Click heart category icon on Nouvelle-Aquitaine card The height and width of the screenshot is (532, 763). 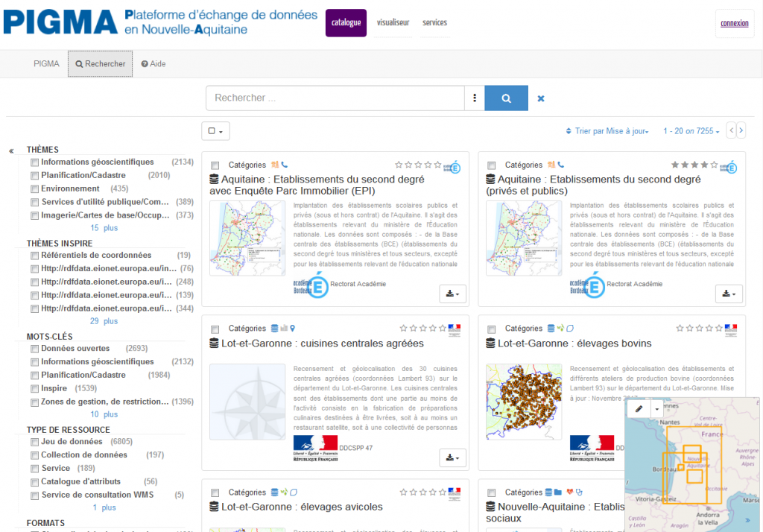(x=570, y=492)
